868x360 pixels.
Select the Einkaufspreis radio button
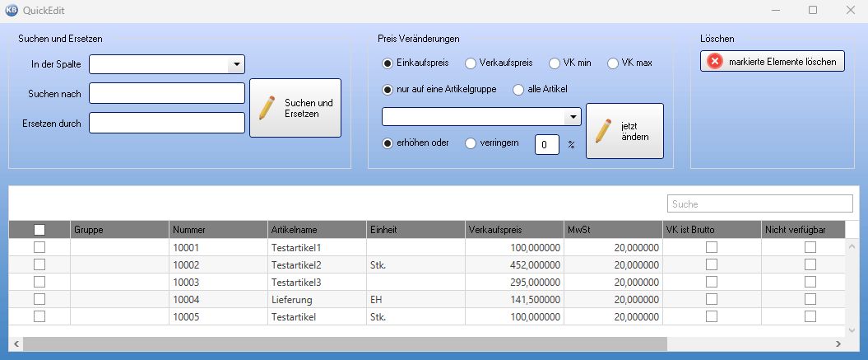388,63
